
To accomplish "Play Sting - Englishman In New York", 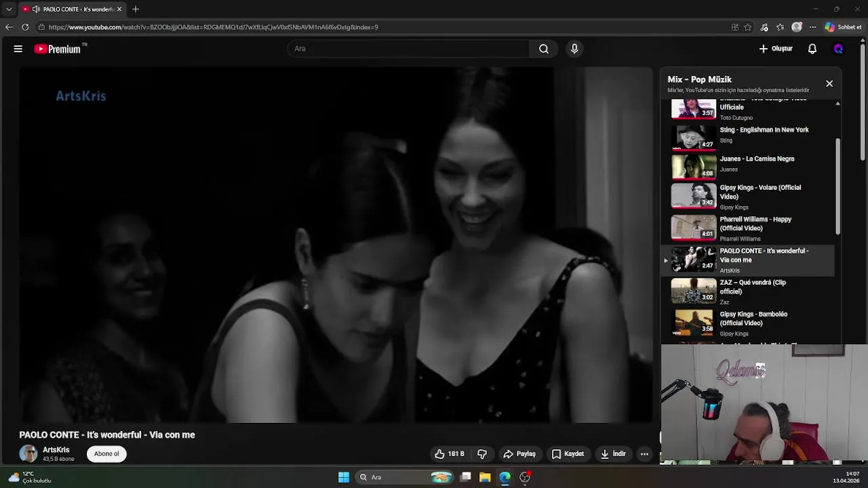I will tap(749, 136).
